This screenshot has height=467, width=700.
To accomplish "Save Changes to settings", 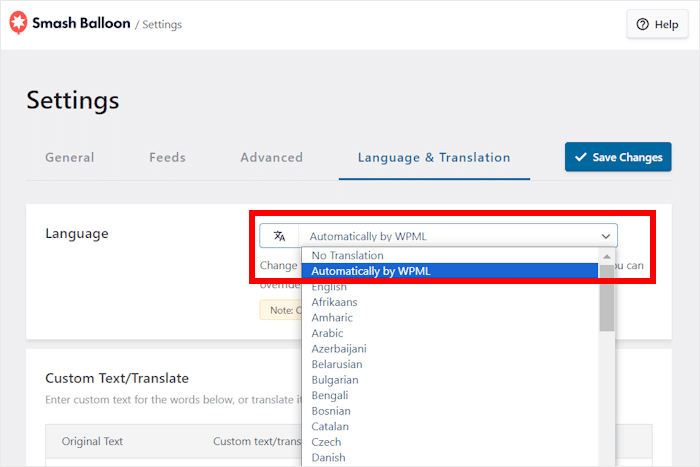I will coord(618,157).
